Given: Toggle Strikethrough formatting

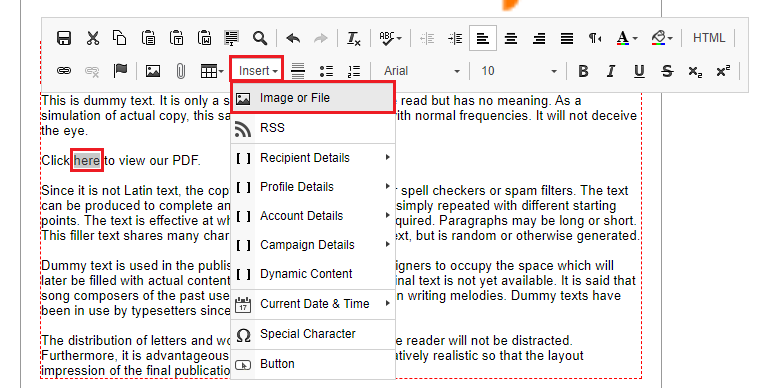Looking at the screenshot, I should click(667, 71).
